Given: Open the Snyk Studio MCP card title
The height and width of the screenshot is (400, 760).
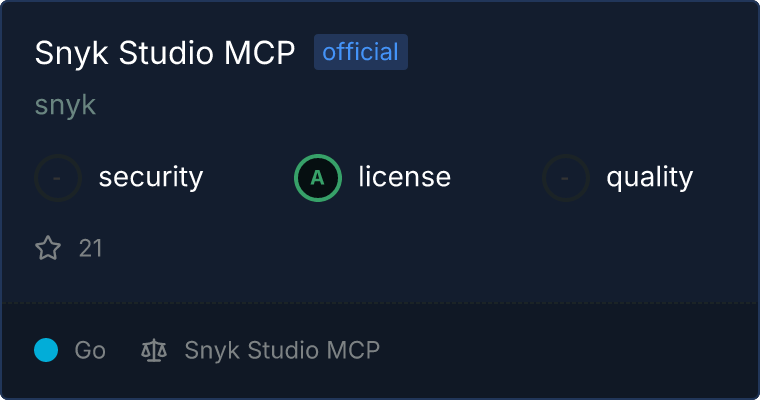Looking at the screenshot, I should click(x=165, y=52).
